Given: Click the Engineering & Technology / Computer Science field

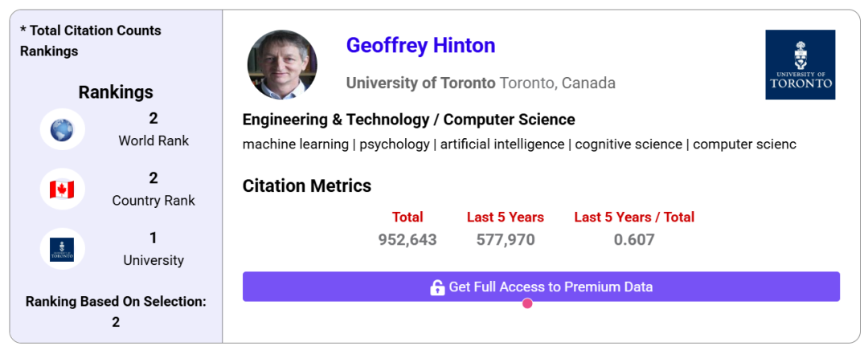Looking at the screenshot, I should [408, 120].
